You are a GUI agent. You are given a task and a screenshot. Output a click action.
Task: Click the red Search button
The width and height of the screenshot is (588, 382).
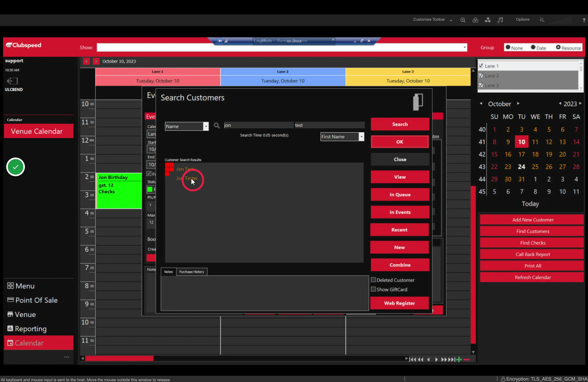click(x=400, y=124)
